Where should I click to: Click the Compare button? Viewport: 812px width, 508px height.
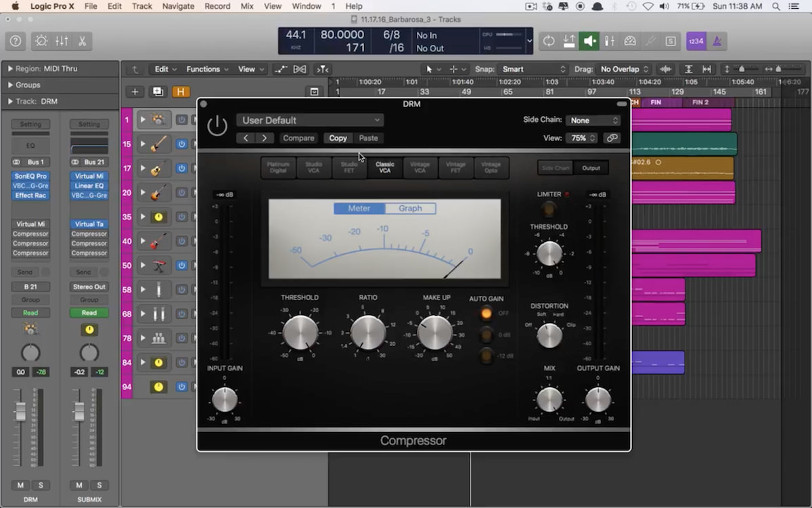pyautogui.click(x=298, y=138)
